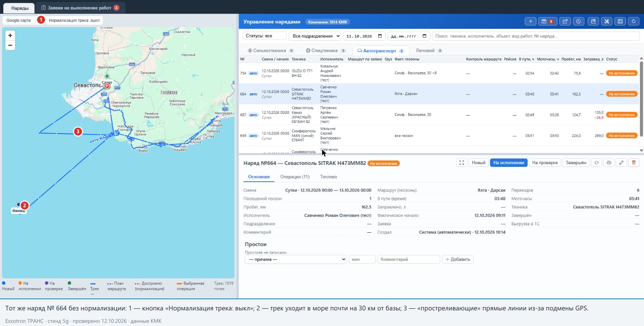The height and width of the screenshot is (326, 644).
Task: Open the calendar picker for date 11.10.2026
Action: point(380,36)
